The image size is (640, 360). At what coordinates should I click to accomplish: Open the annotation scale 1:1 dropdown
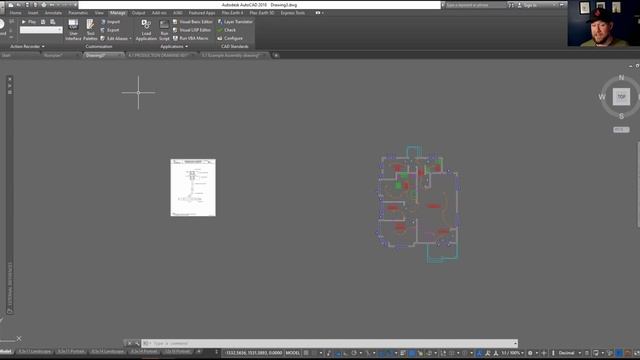tap(513, 353)
